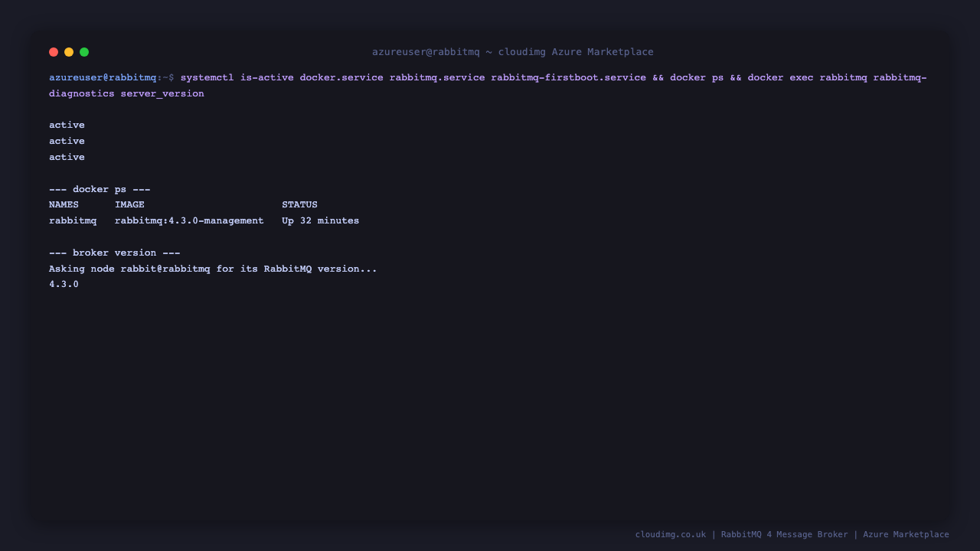Click the green maximize window dot

coord(84,52)
